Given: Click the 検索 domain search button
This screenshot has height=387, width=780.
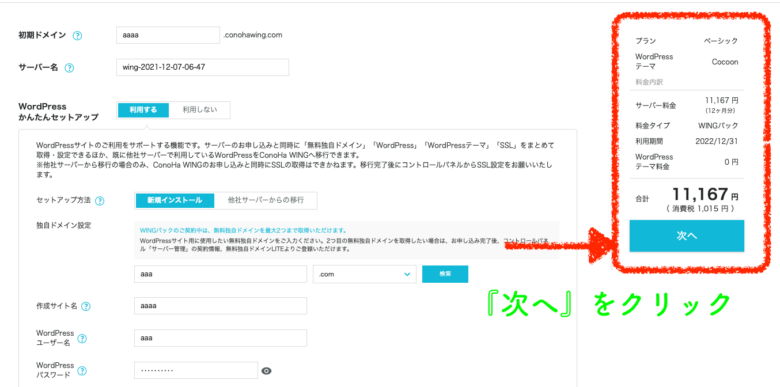Looking at the screenshot, I should pos(445,274).
